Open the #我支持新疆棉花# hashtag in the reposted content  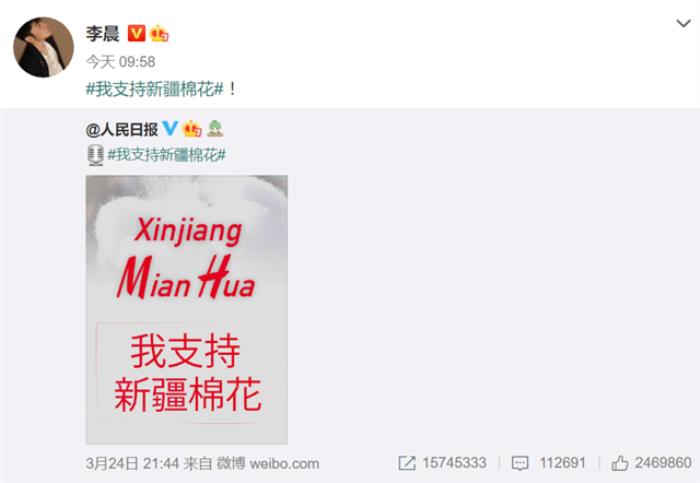(x=167, y=155)
